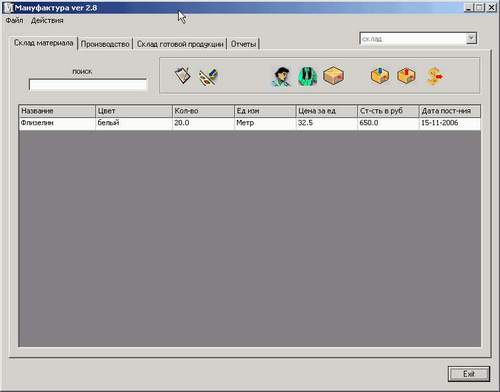The height and width of the screenshot is (392, 500).
Task: Open the Действия menu
Action: [47, 21]
